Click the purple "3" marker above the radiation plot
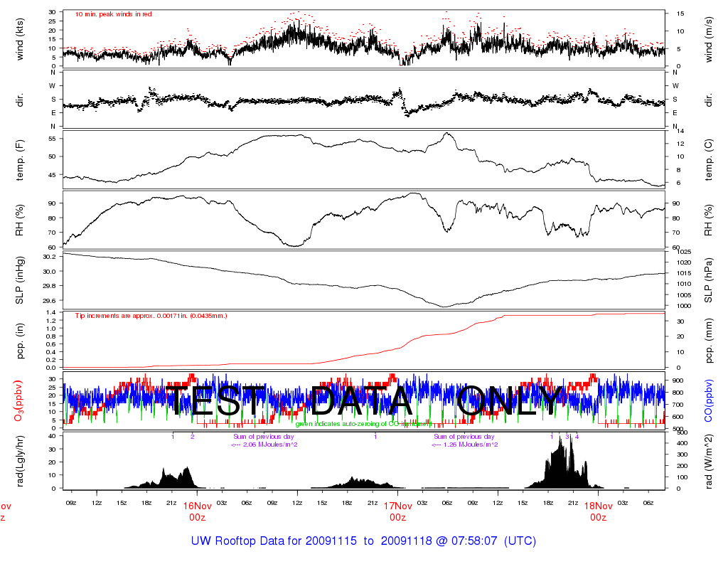The image size is (728, 569). (567, 437)
